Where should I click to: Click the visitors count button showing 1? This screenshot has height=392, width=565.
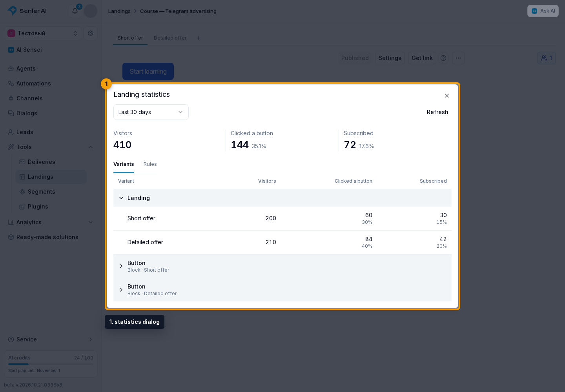(x=547, y=58)
